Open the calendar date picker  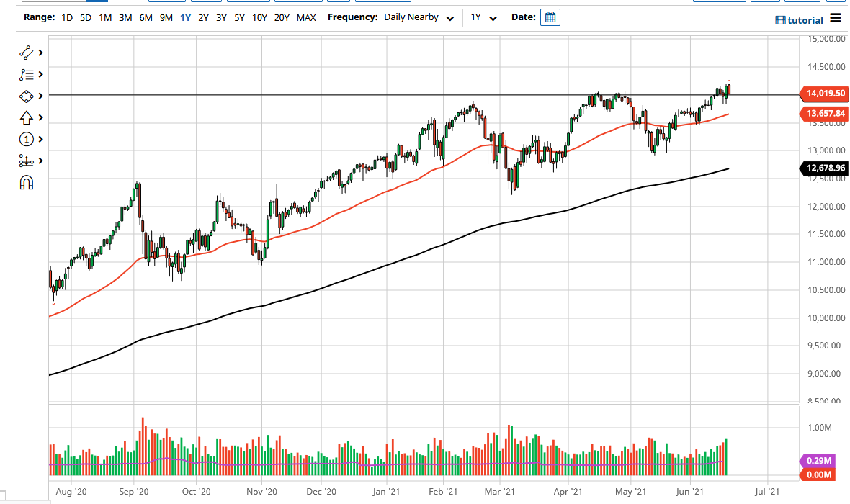(550, 17)
